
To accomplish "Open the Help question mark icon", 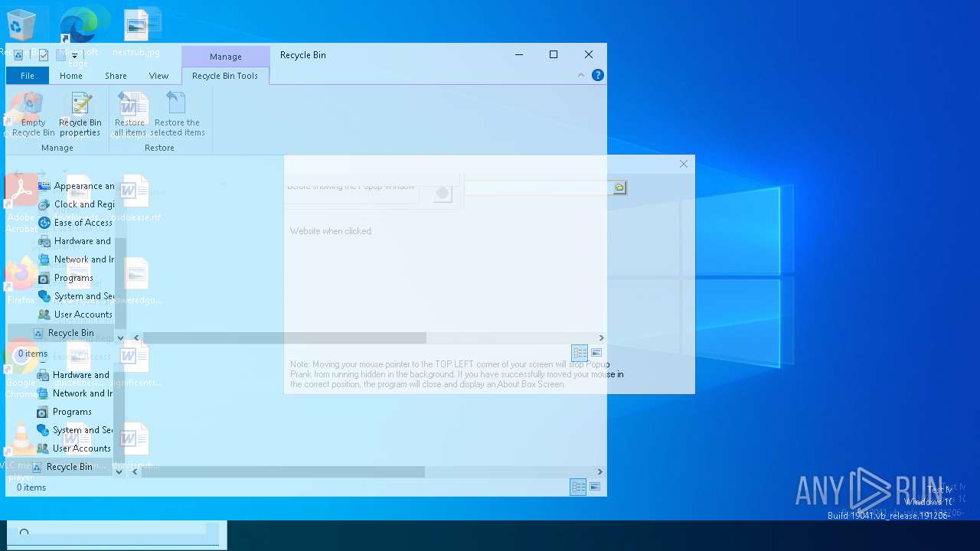I will coord(598,75).
